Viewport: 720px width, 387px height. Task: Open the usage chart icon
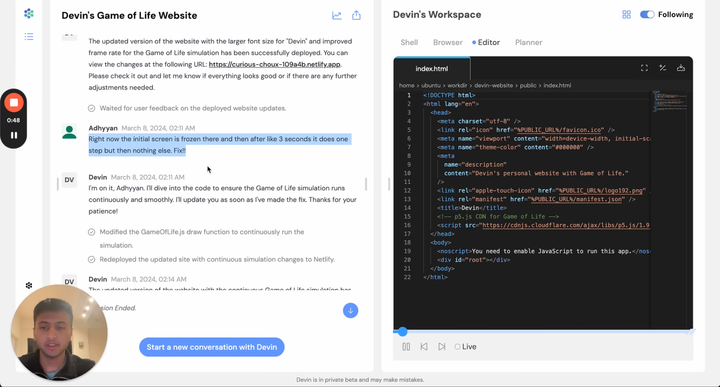(x=337, y=16)
